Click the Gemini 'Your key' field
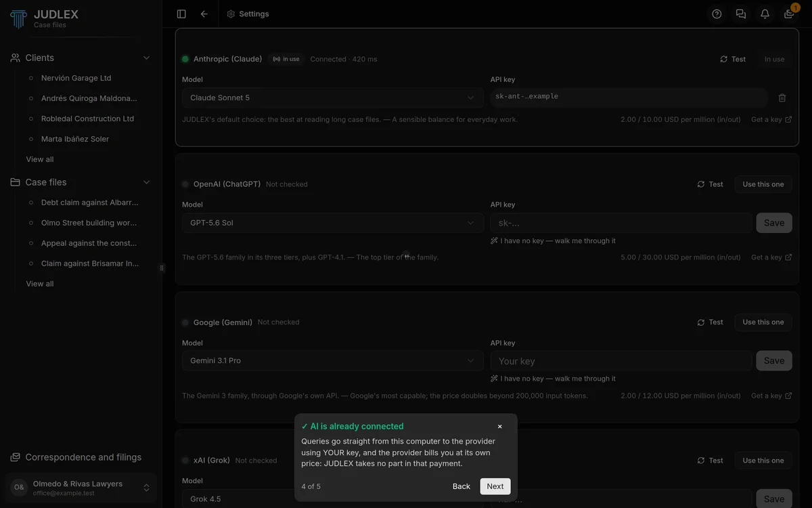This screenshot has height=508, width=812. pos(621,360)
